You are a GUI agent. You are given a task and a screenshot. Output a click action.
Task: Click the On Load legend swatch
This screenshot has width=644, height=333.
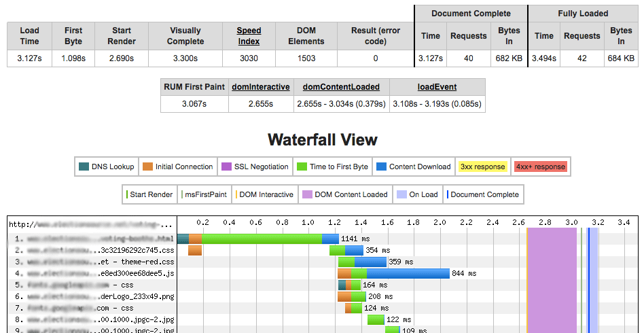click(401, 194)
